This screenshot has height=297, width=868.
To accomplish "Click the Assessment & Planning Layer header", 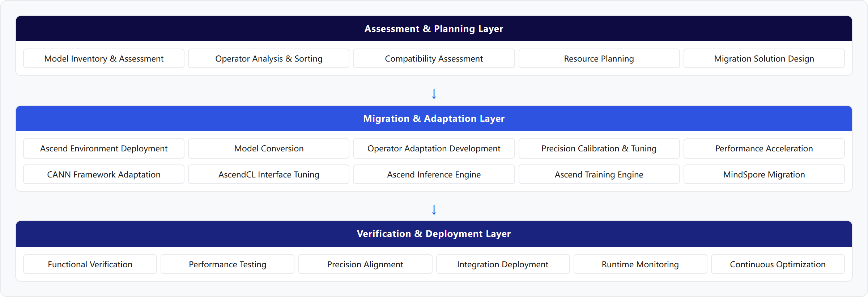I will (434, 29).
